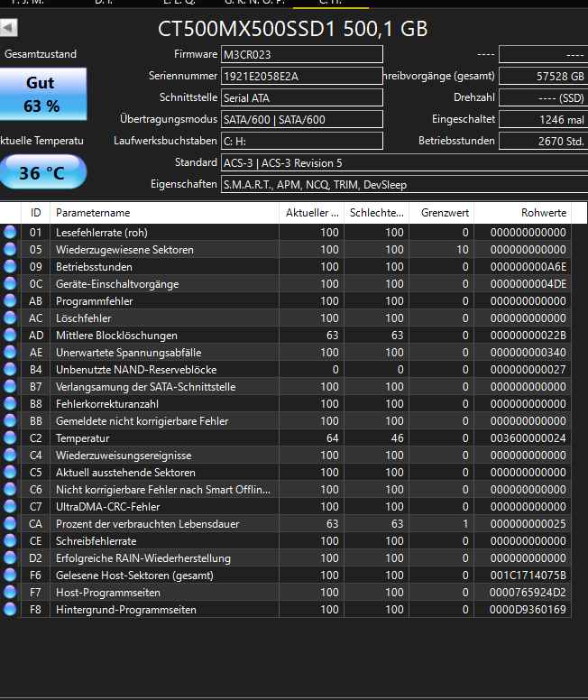Click status orb for Programmfehler row

coord(10,301)
